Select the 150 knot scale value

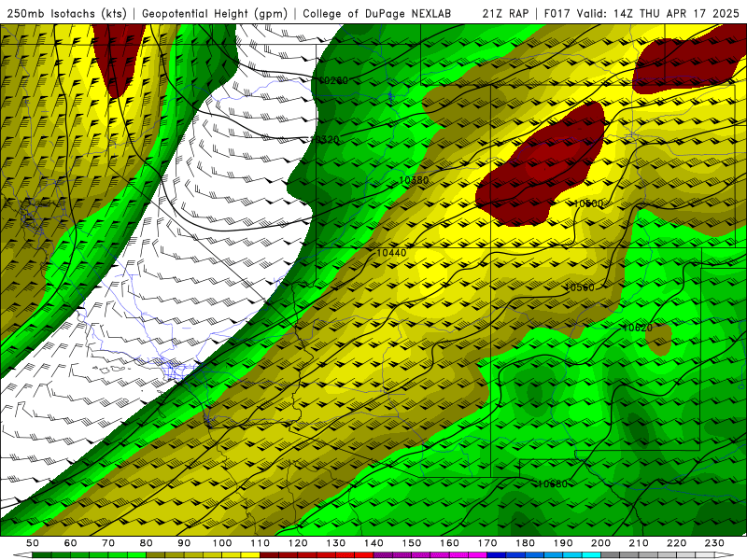412,543
